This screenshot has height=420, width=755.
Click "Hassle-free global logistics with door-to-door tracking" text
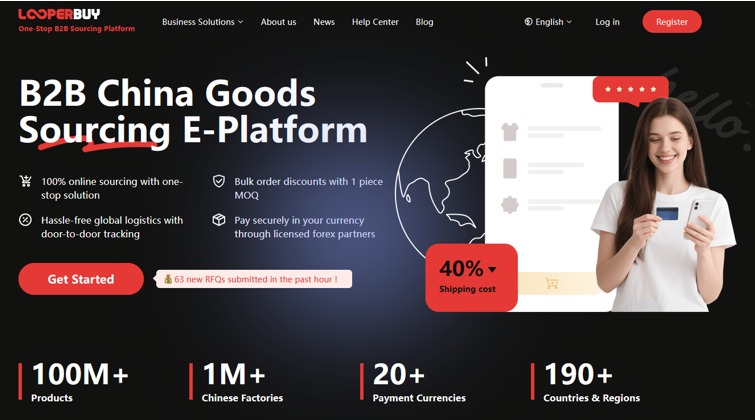tap(112, 227)
